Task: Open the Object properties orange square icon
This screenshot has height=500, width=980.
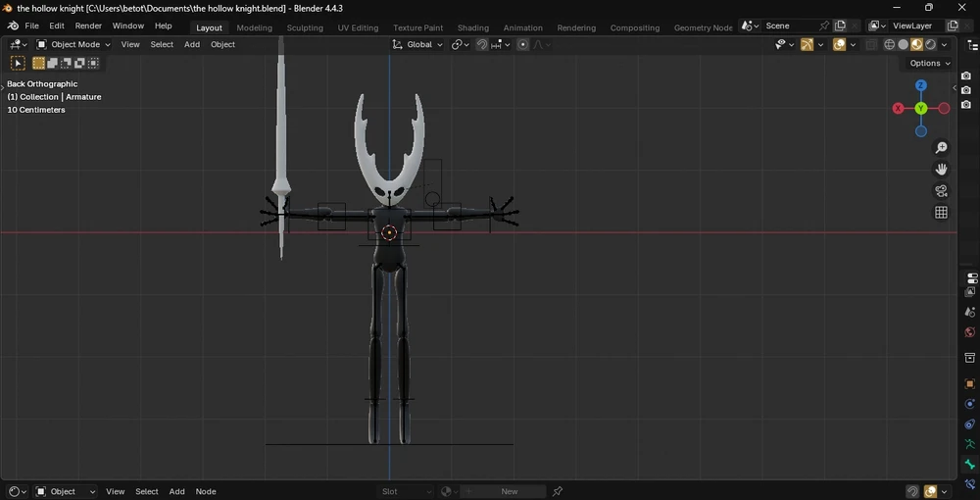Action: click(970, 383)
